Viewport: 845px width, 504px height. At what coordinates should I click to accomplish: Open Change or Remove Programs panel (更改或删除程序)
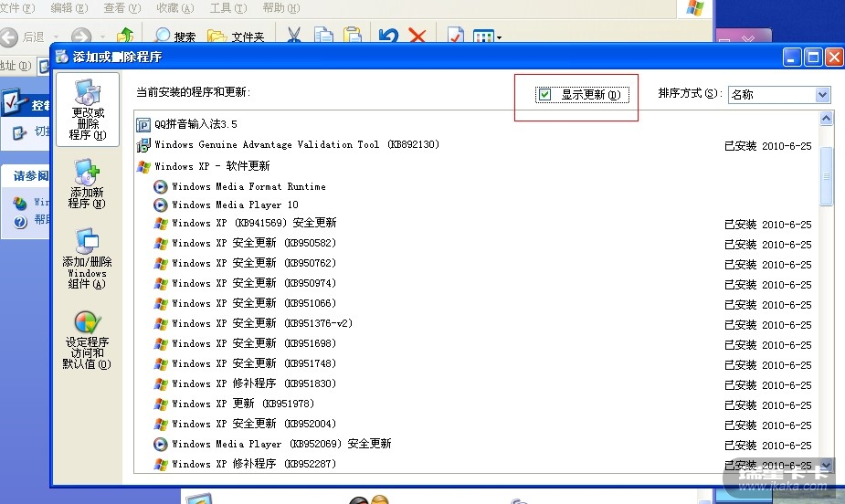(x=88, y=110)
